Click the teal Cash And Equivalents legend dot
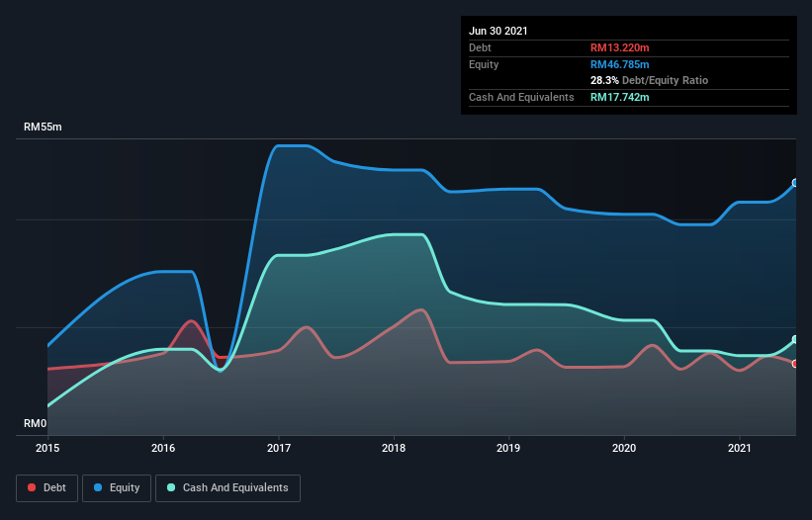812x520 pixels. [x=171, y=487]
